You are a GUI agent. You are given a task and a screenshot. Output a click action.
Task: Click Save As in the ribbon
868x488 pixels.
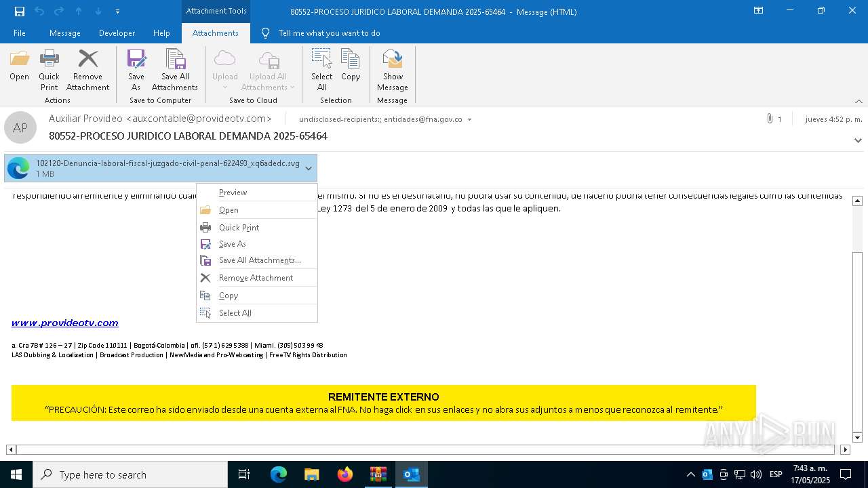136,70
